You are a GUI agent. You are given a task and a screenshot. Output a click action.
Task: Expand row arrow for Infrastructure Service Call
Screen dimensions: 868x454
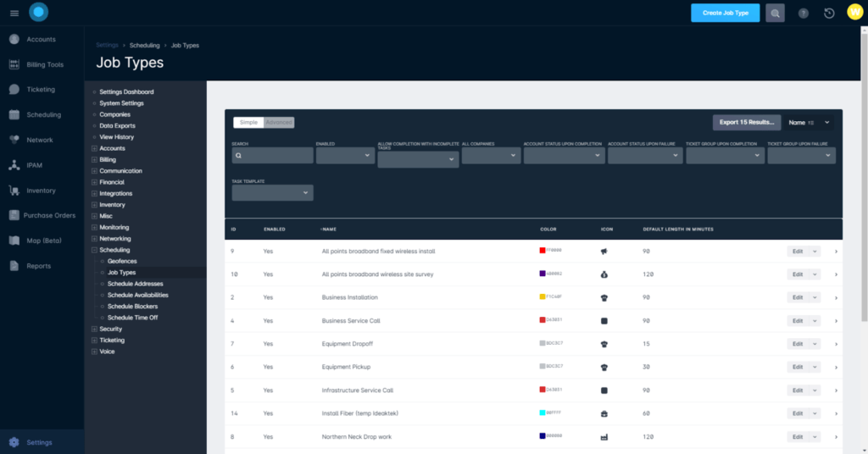[x=836, y=390]
